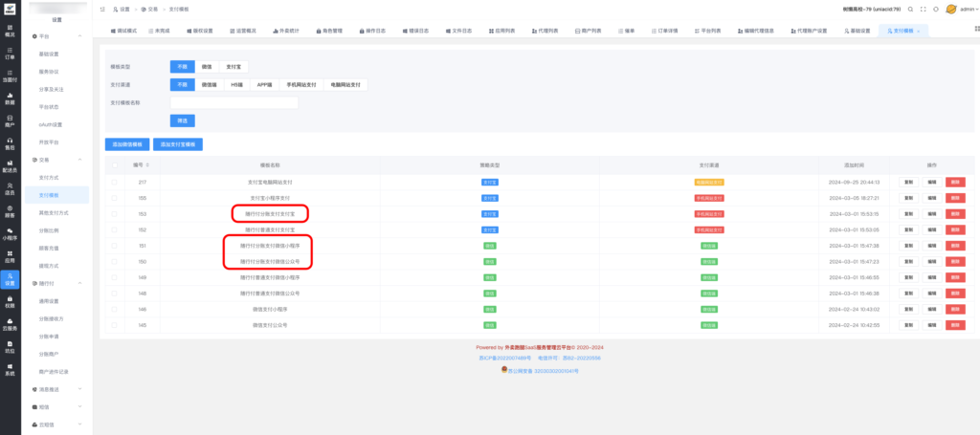Delete template row 145
Image resolution: width=980 pixels, height=435 pixels.
[x=954, y=326]
